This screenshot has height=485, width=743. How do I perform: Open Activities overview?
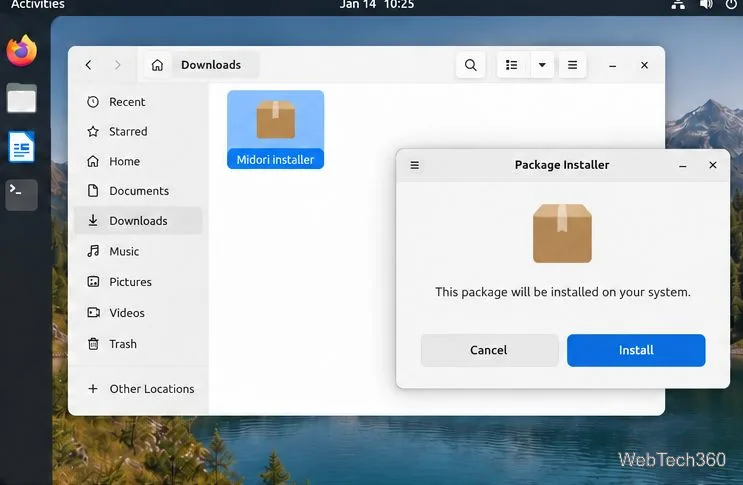[37, 5]
